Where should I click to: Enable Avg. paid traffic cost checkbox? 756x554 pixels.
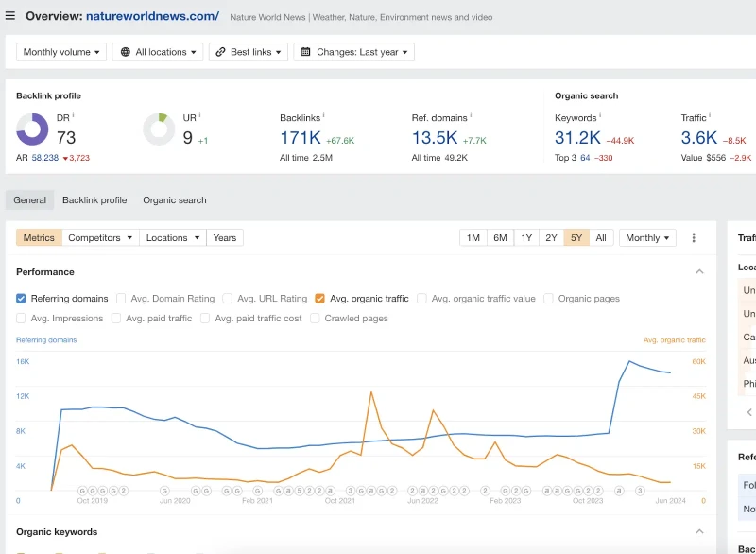coord(205,319)
